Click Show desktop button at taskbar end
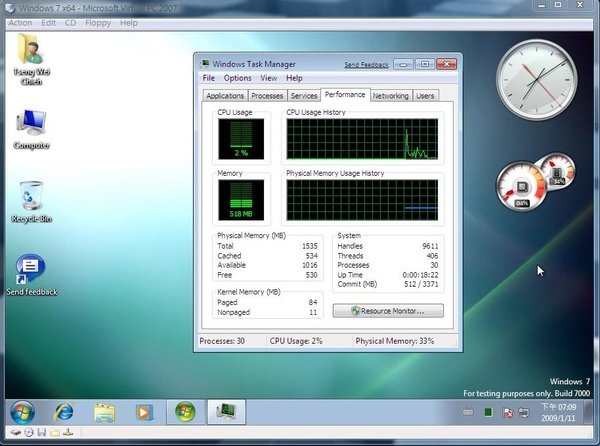The width and height of the screenshot is (600, 446). [588, 412]
